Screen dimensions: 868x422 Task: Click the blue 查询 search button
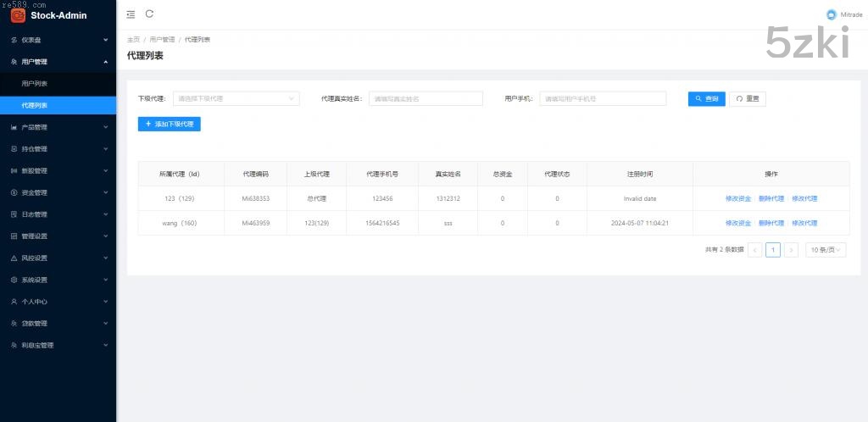(x=706, y=98)
